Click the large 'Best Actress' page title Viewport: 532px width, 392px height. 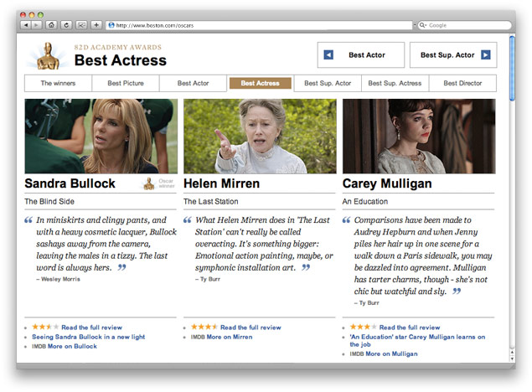pos(121,60)
